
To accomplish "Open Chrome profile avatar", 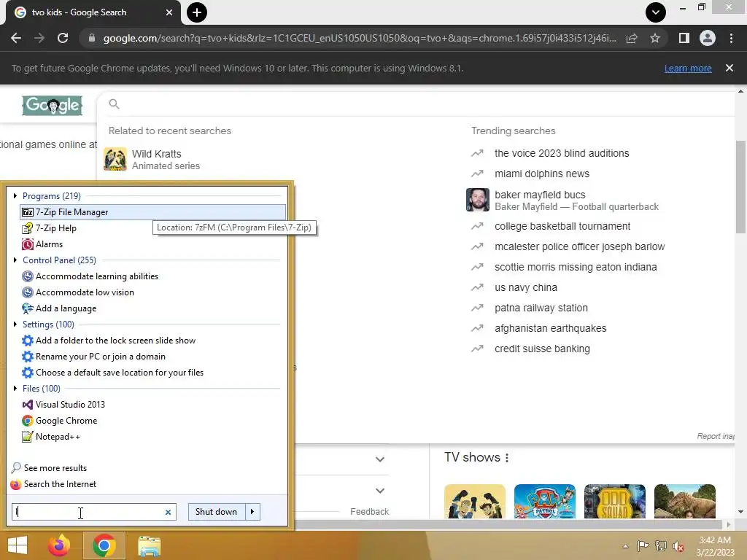I will [x=708, y=38].
